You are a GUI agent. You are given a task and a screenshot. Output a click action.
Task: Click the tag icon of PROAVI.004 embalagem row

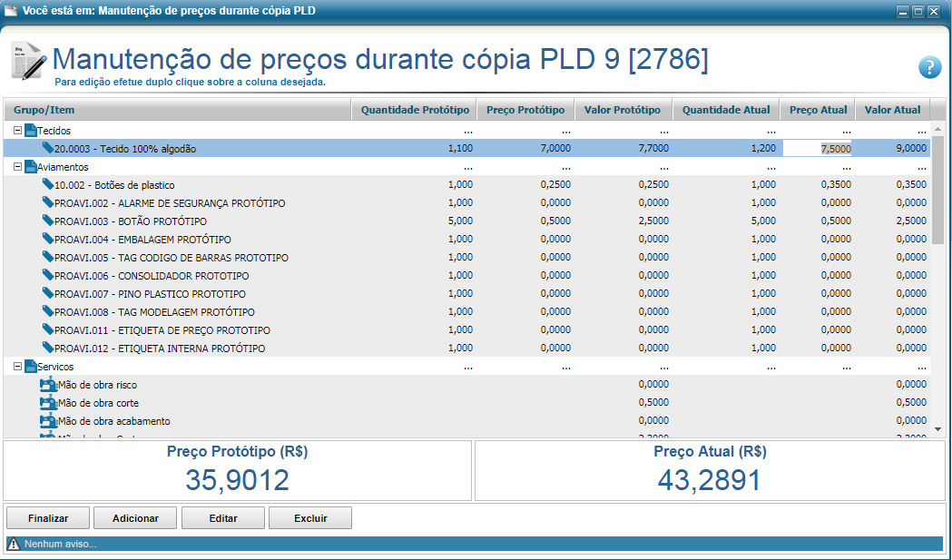48,239
